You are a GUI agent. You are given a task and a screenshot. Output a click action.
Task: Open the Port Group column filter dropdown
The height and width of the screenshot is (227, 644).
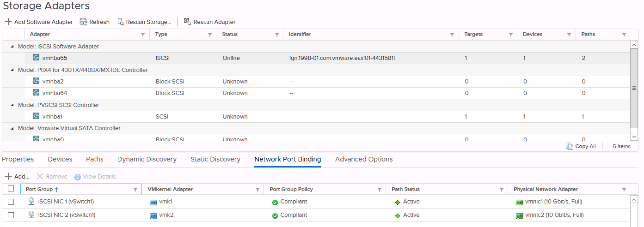tap(135, 190)
